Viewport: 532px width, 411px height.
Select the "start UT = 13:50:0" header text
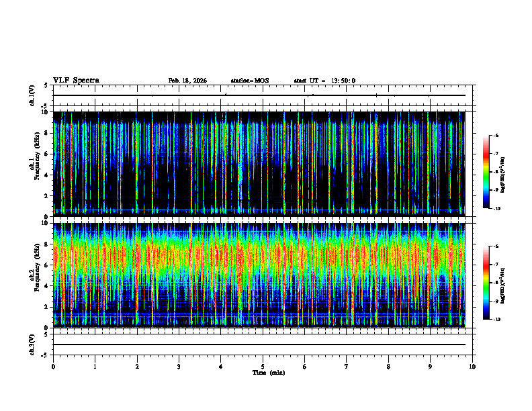click(x=324, y=81)
